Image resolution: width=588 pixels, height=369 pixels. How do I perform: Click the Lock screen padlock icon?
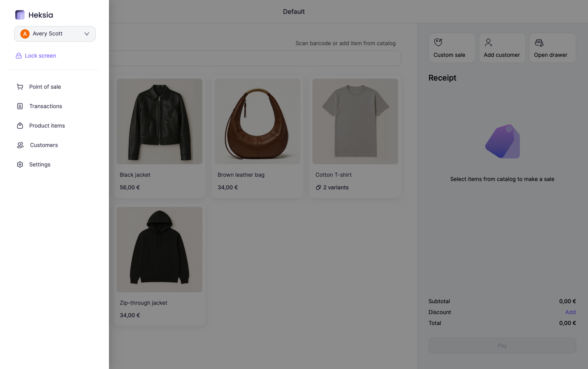[19, 56]
